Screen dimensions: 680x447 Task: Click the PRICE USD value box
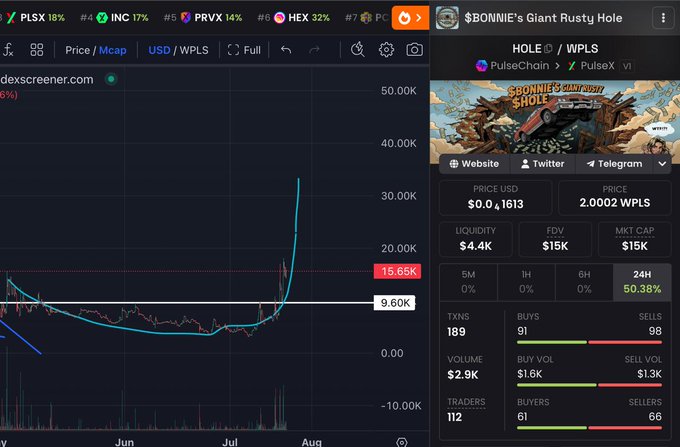click(x=495, y=198)
